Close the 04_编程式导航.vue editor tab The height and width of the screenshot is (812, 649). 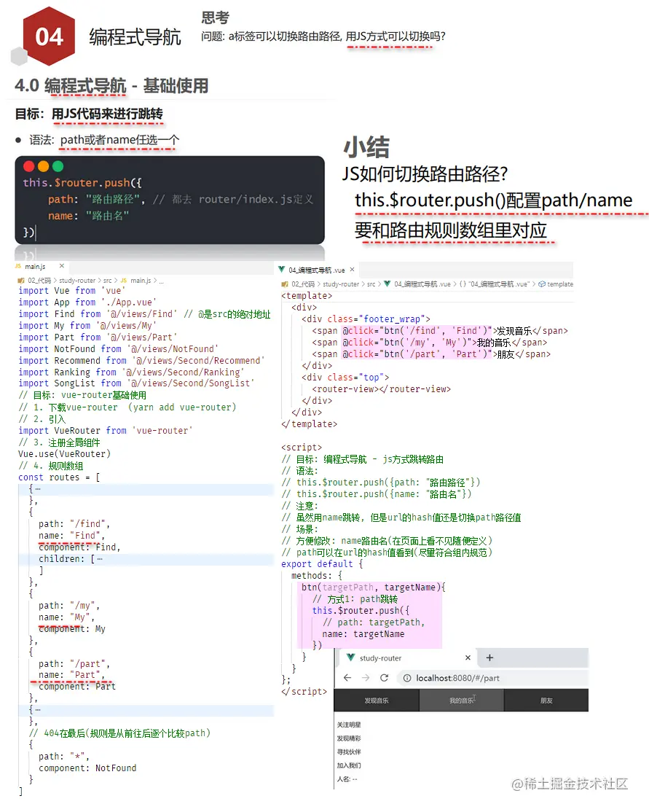click(x=352, y=269)
